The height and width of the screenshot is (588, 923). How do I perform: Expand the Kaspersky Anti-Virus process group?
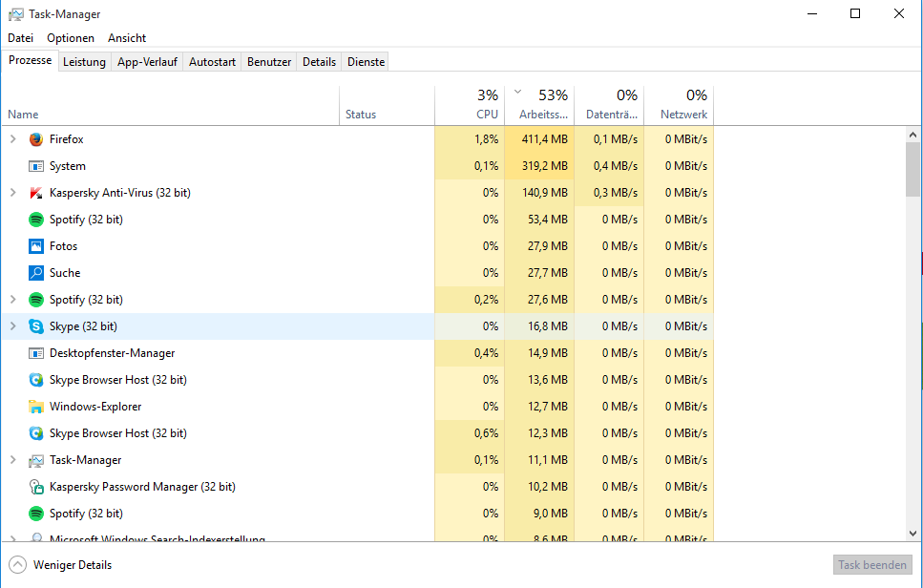coord(13,193)
